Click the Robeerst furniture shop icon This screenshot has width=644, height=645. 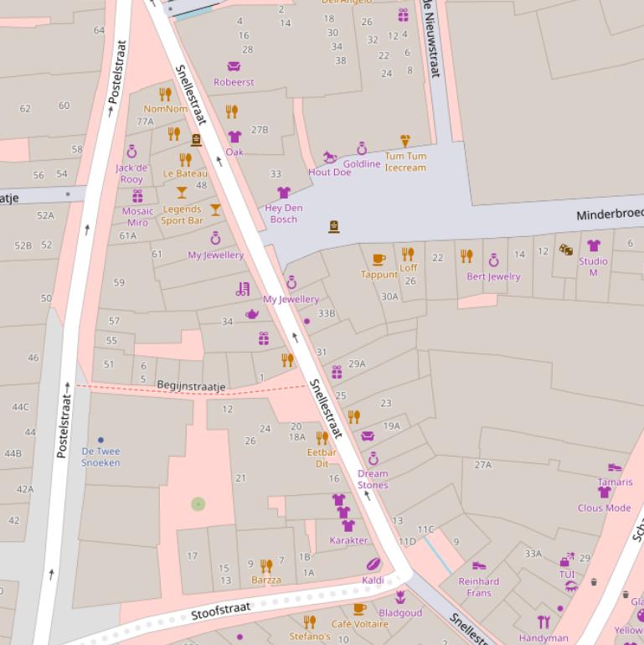(234, 66)
